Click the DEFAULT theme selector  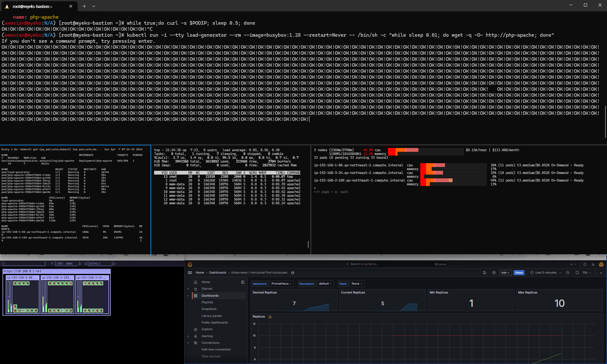click(x=100, y=263)
